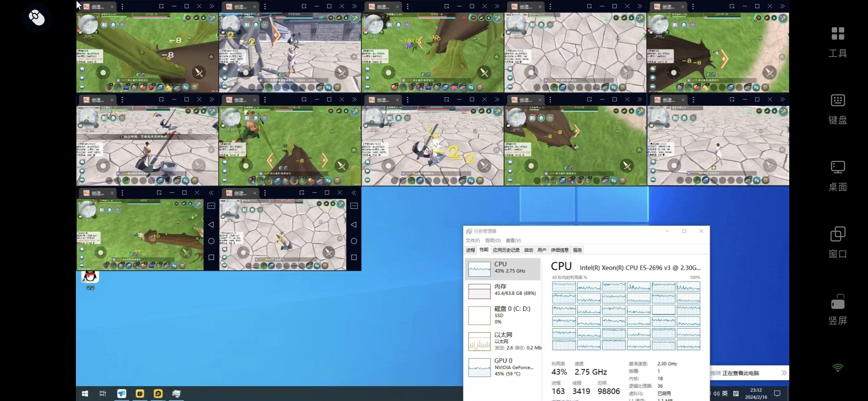Open the Windows Start menu

[85, 393]
